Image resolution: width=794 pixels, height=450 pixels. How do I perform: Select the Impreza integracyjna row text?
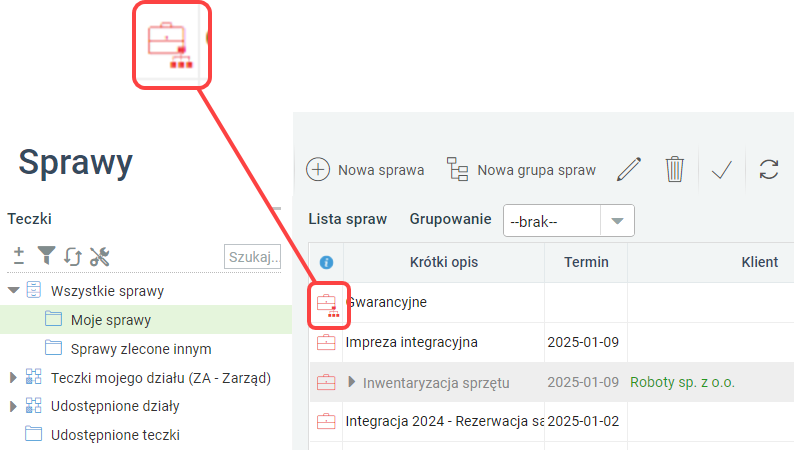point(411,342)
